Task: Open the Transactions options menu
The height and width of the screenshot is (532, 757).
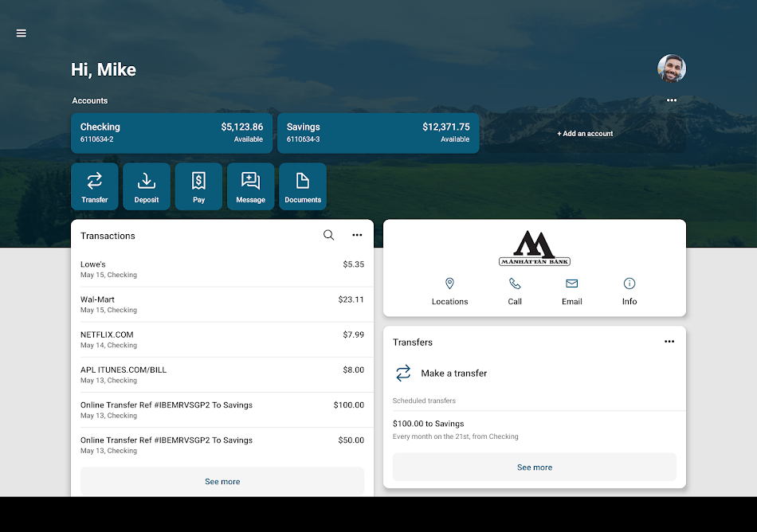Action: click(x=357, y=234)
